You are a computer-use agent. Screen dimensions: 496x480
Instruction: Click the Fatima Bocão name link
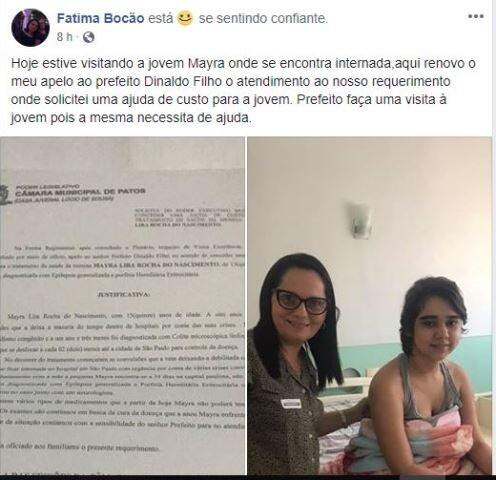(100, 18)
